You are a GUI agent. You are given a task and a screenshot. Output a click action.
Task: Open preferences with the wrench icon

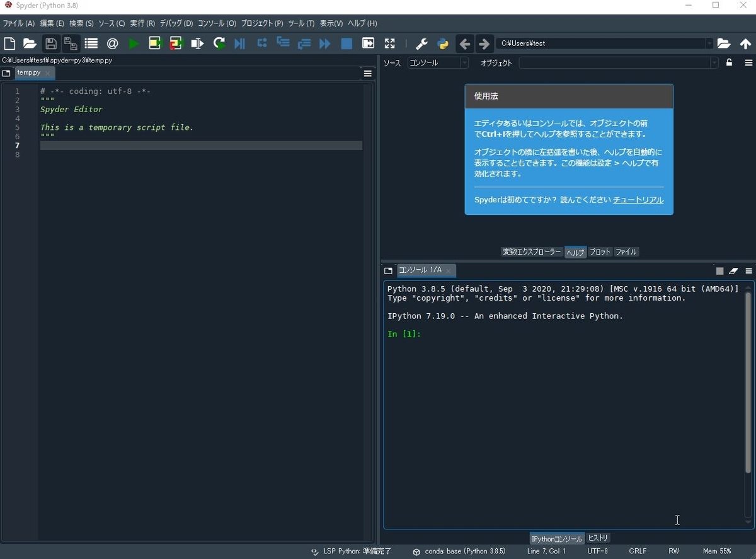(x=421, y=43)
